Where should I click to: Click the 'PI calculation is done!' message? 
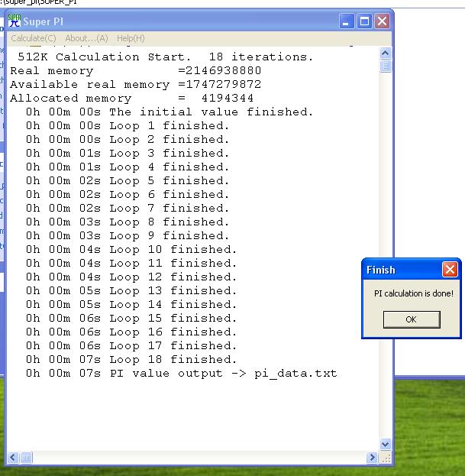[413, 293]
